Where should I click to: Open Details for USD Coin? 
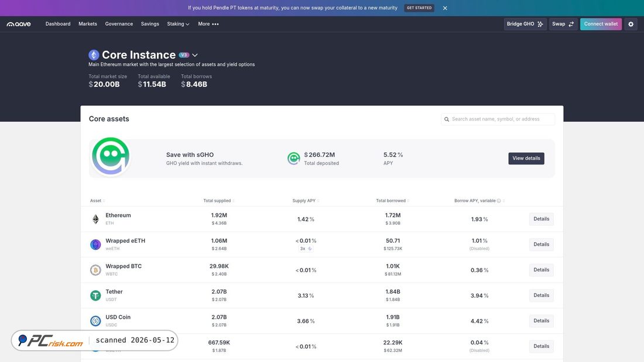point(542,321)
